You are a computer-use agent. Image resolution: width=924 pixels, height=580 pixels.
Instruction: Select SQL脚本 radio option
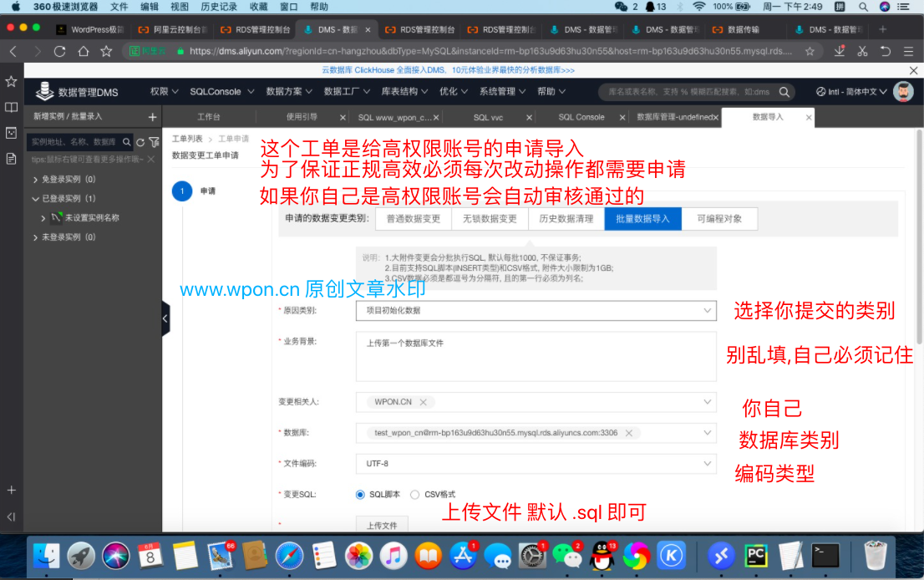point(360,495)
